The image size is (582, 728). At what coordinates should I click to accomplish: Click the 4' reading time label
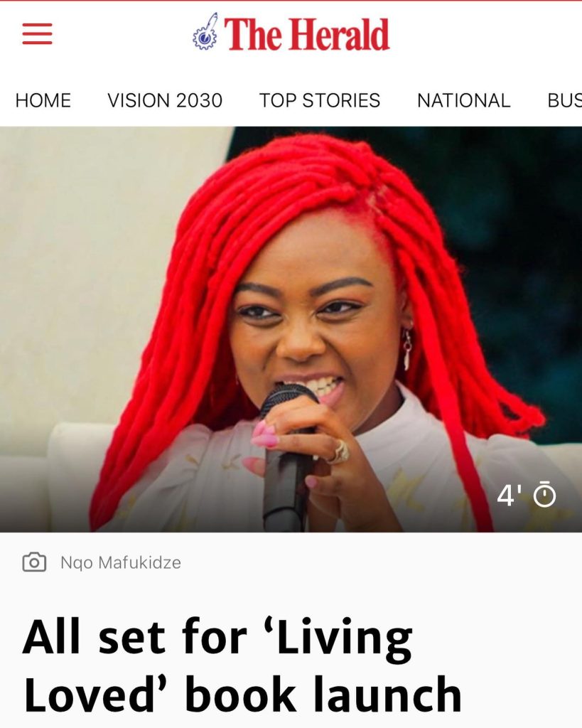(x=506, y=496)
